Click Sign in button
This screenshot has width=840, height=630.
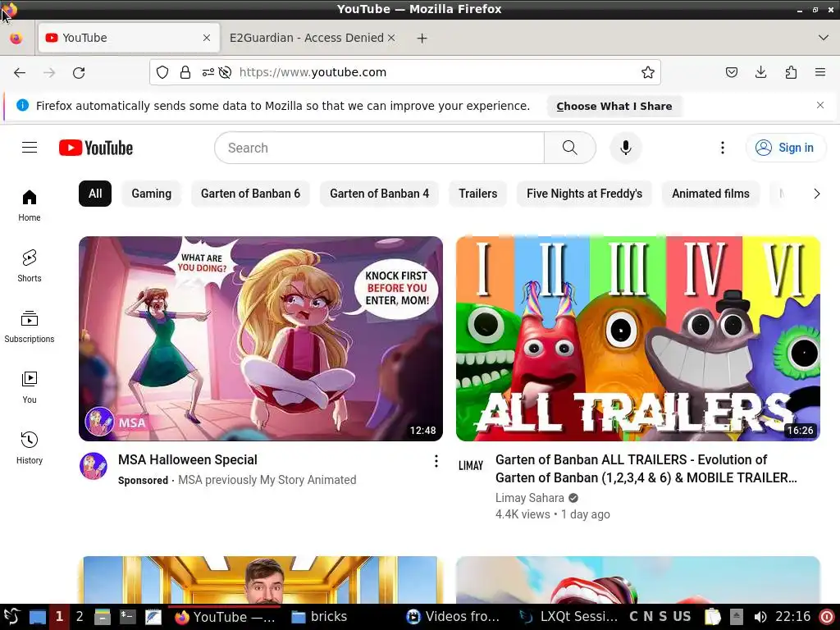(x=785, y=148)
